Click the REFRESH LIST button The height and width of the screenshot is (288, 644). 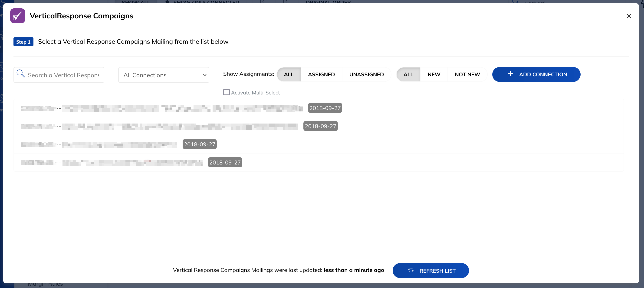430,271
